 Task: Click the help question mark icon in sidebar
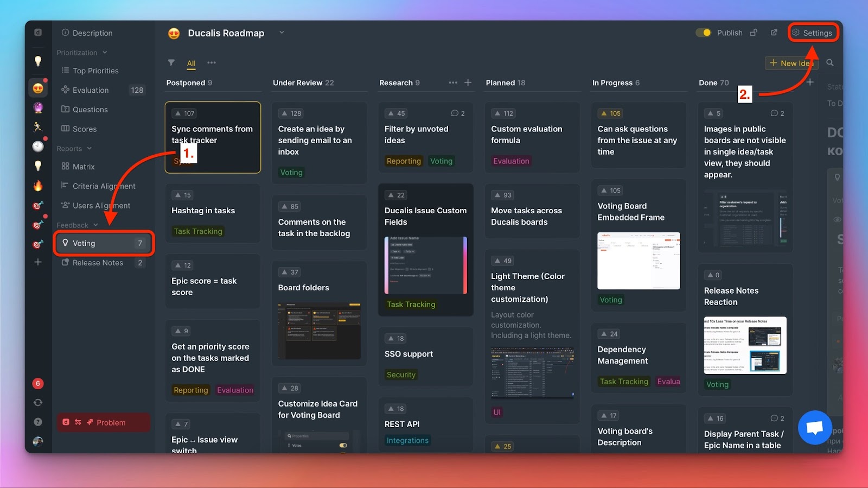(38, 422)
